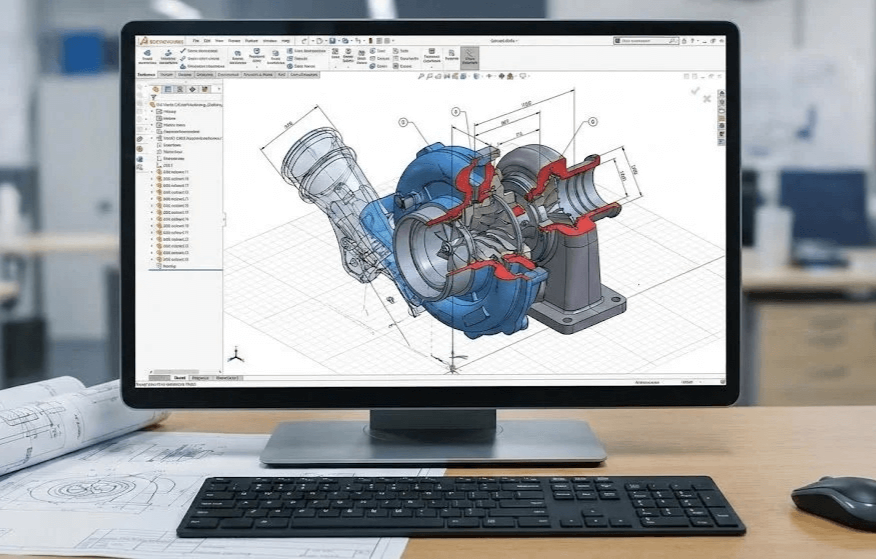This screenshot has height=559, width=876.
Task: Open the File menu
Action: [196, 41]
